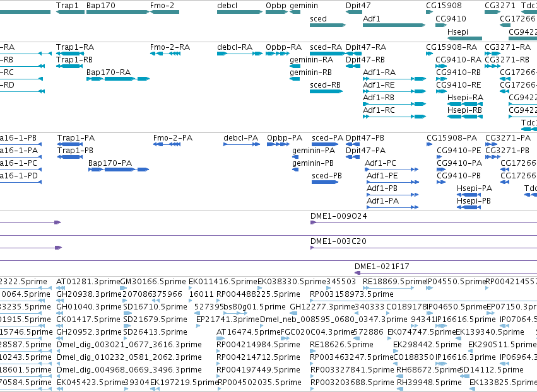Click EST RE18626.5prime label
Screen dimensions: 537x392
coord(341,345)
